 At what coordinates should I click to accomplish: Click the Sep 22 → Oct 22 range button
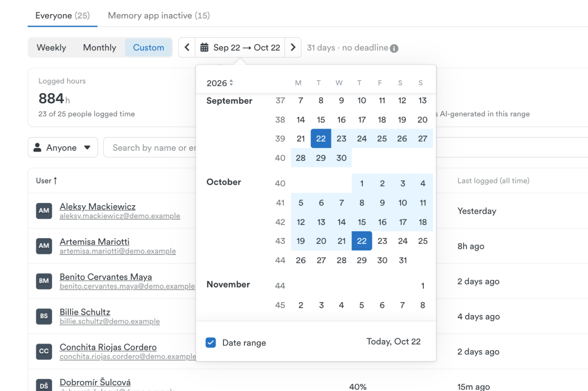[x=240, y=48]
